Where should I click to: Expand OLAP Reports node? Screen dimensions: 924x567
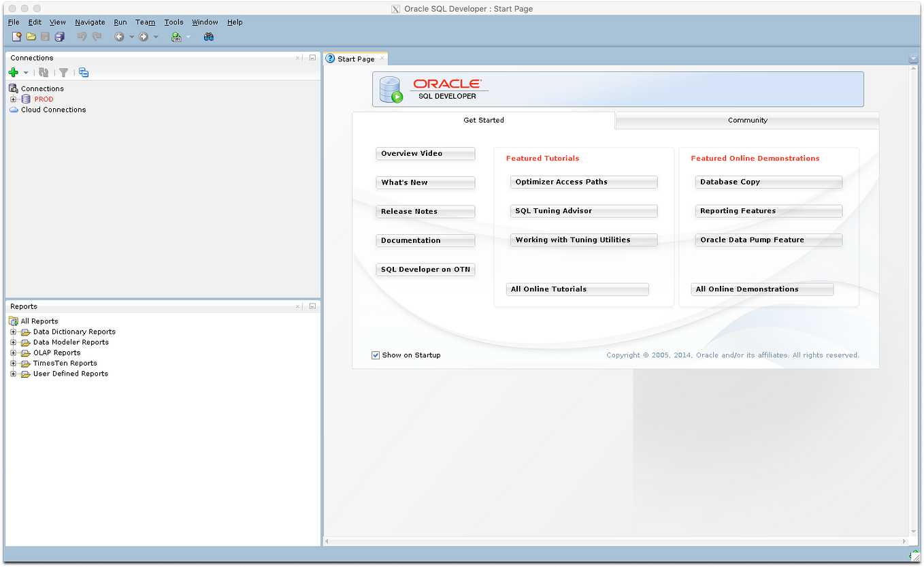point(13,353)
